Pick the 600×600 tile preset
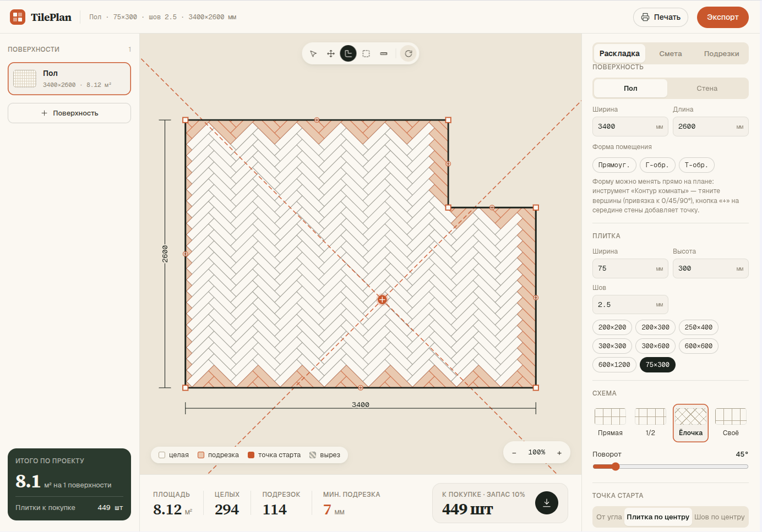Viewport: 762px width, 532px height. click(x=699, y=346)
